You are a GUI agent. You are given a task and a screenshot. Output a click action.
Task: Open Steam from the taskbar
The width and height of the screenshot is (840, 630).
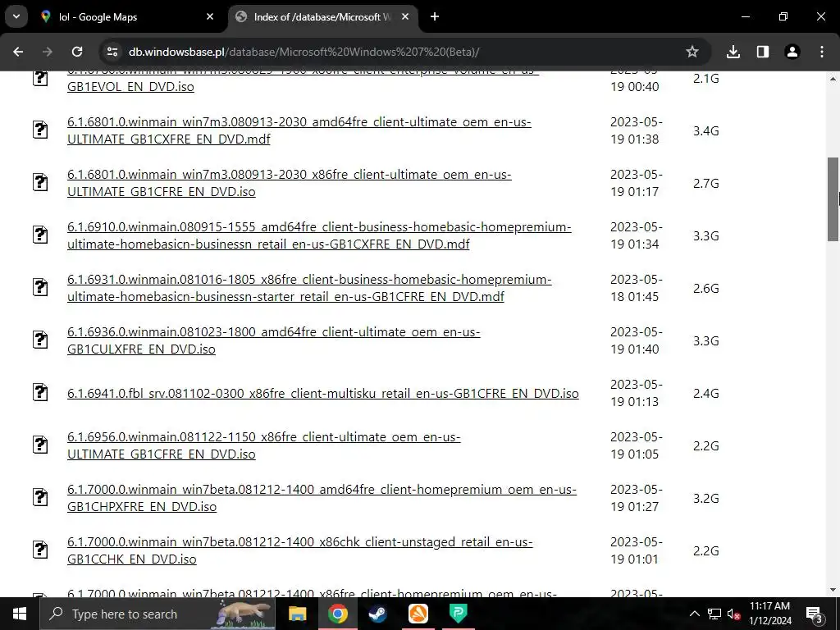(x=377, y=614)
